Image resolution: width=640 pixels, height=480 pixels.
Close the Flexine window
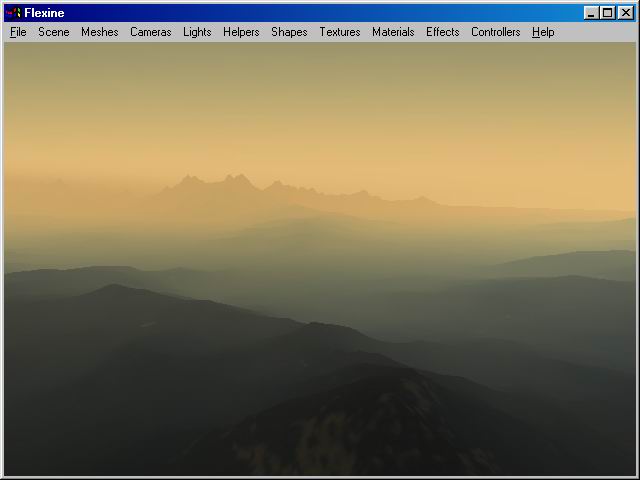point(625,13)
